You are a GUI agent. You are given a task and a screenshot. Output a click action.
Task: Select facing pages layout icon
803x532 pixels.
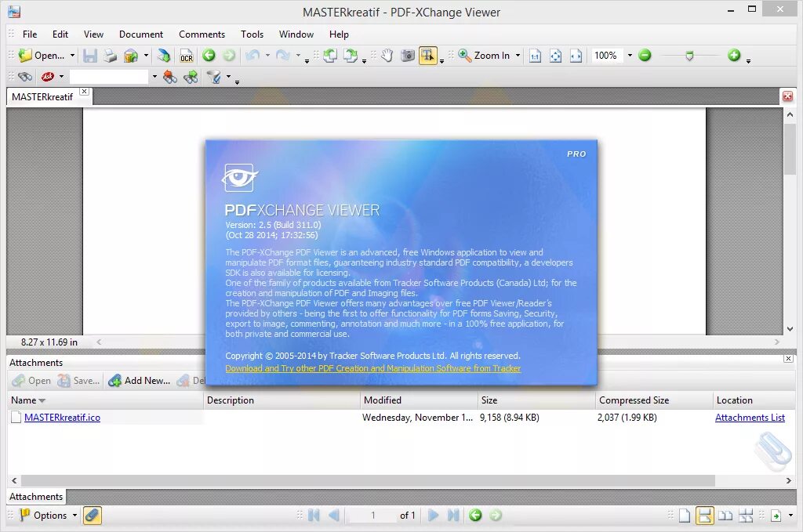(725, 515)
